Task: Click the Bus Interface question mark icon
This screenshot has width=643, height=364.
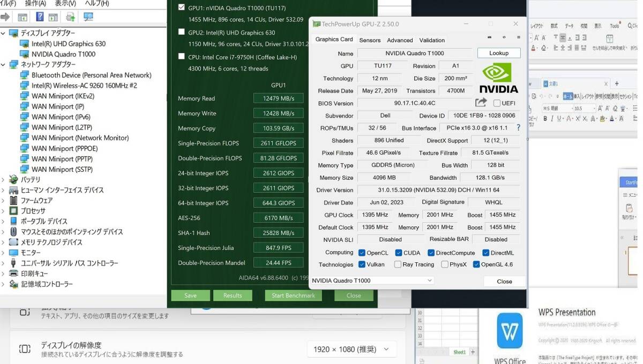Action: [518, 128]
